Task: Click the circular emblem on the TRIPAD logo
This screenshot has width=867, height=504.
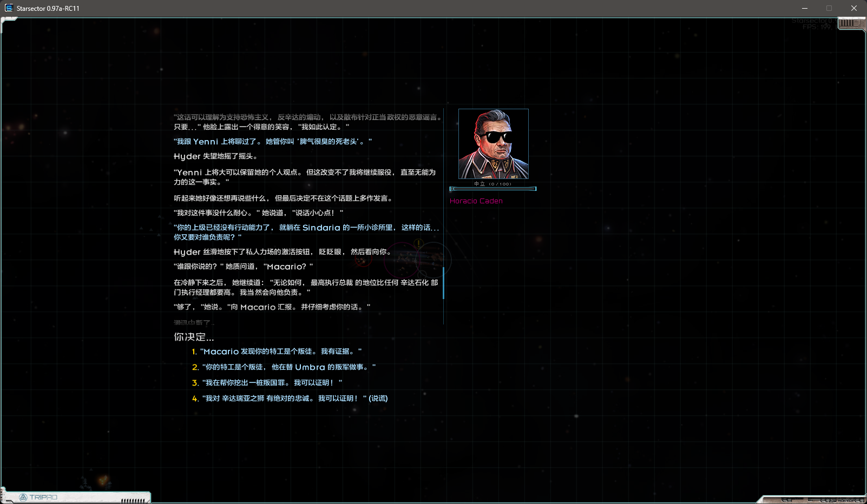Action: click(x=23, y=496)
